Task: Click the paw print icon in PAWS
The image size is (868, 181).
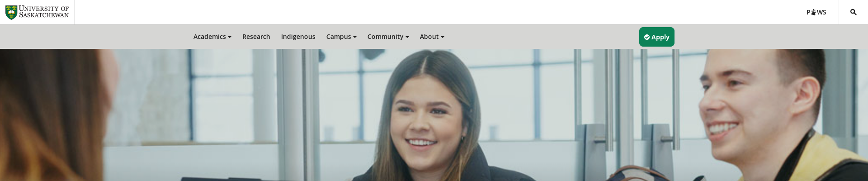Action: point(813,12)
